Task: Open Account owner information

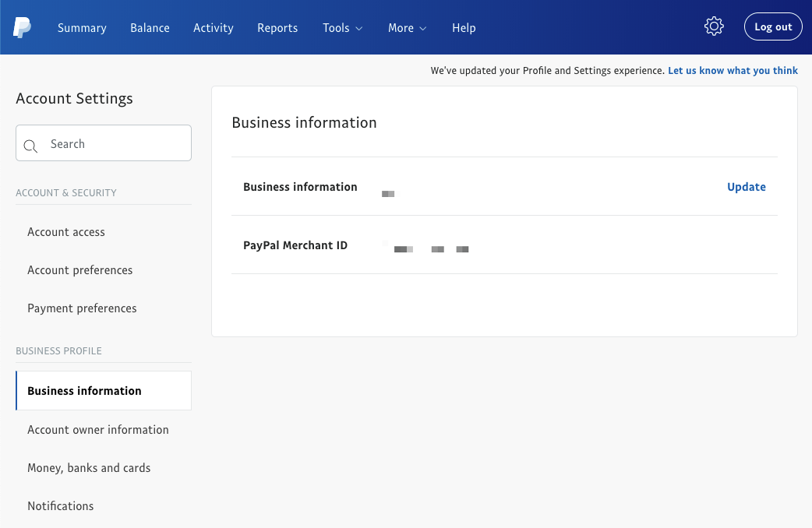Action: 98,430
